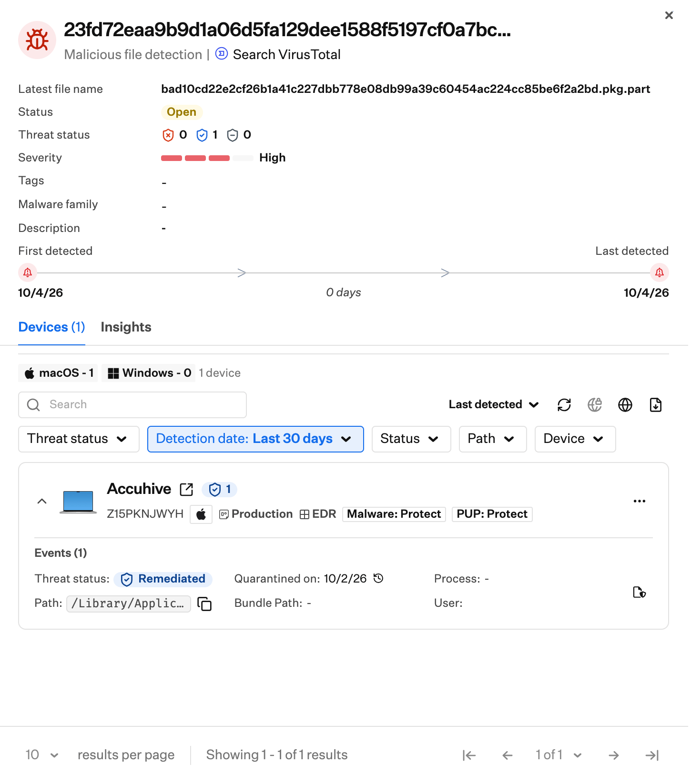Export list with file download icon

point(656,405)
